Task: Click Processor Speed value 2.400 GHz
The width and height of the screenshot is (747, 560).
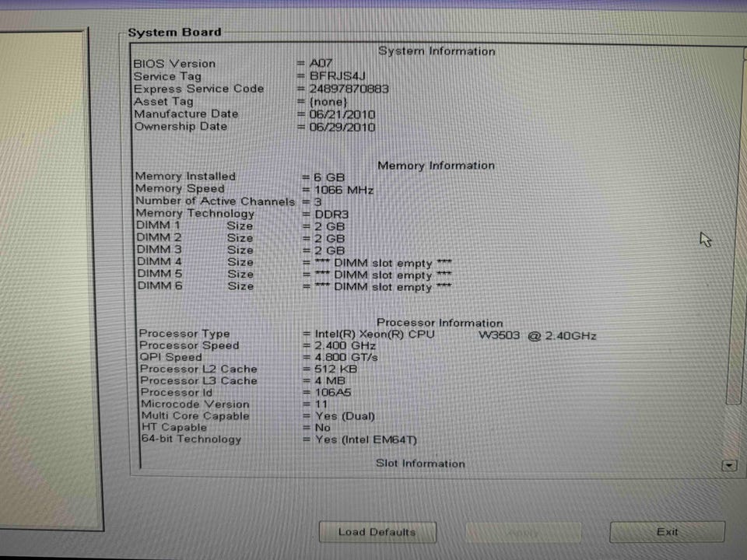Action: pyautogui.click(x=345, y=345)
